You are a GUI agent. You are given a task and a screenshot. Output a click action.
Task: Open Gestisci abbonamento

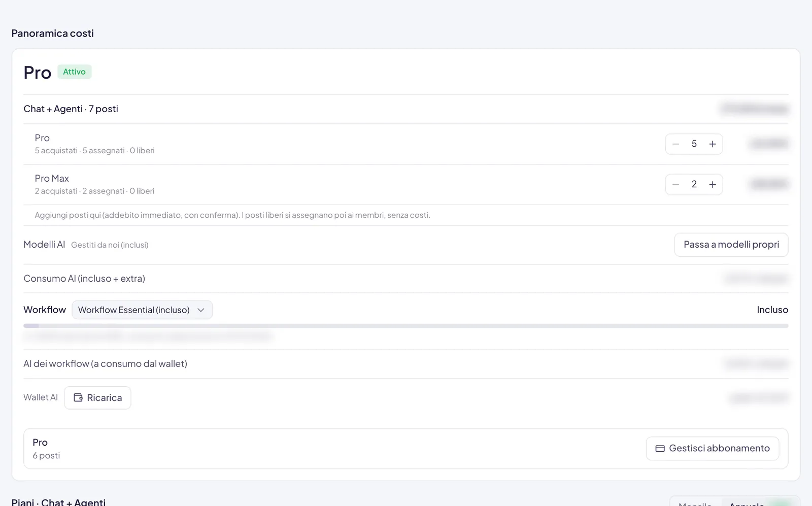point(713,449)
